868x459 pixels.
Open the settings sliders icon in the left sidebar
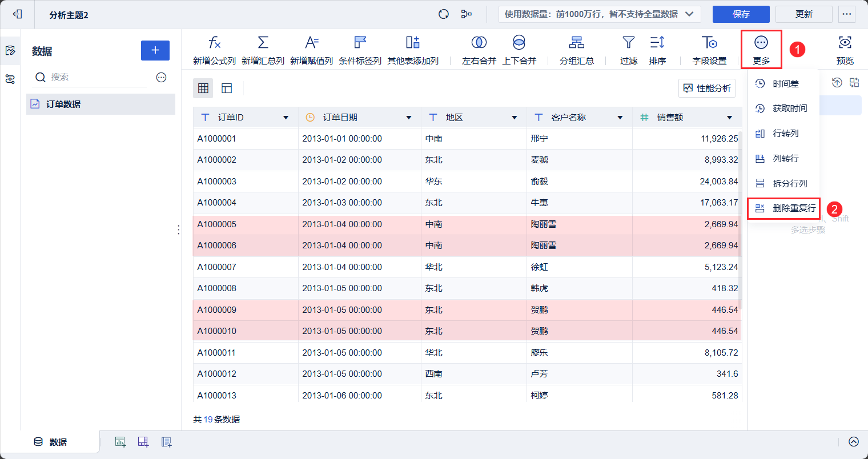[x=10, y=79]
